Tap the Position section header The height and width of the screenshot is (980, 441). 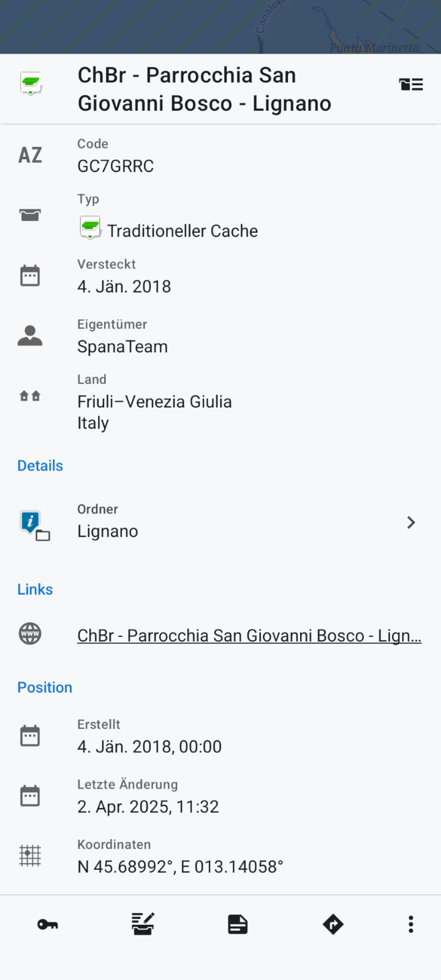point(45,687)
